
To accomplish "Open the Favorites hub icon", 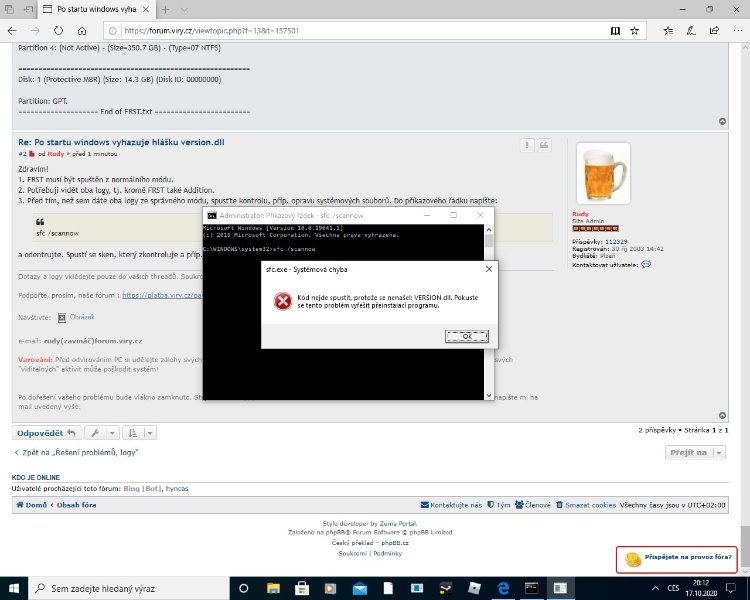I will click(668, 31).
